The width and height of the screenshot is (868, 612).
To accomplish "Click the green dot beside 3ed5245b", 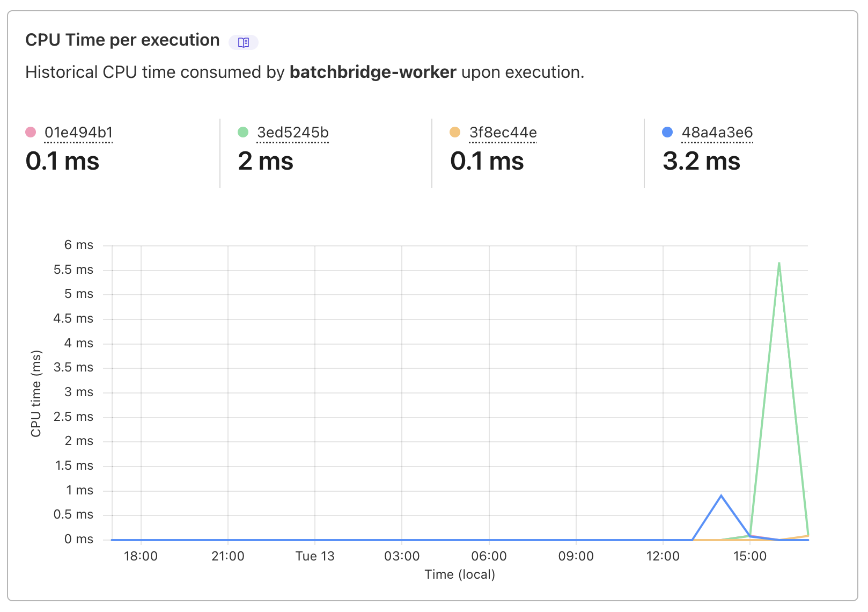I will pyautogui.click(x=243, y=132).
